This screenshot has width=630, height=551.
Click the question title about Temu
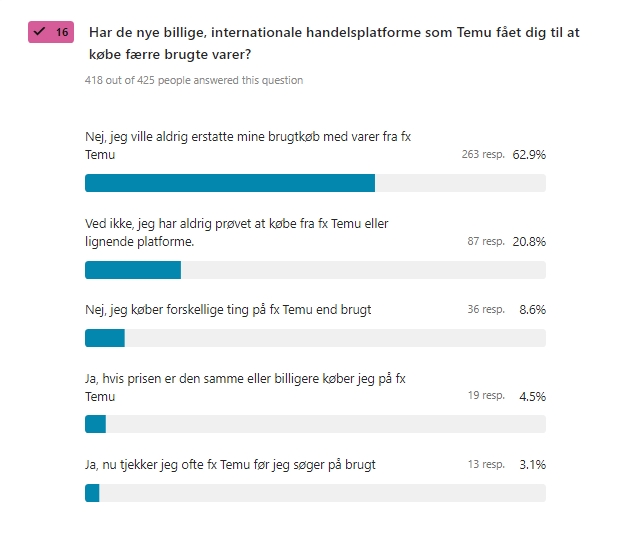(335, 41)
